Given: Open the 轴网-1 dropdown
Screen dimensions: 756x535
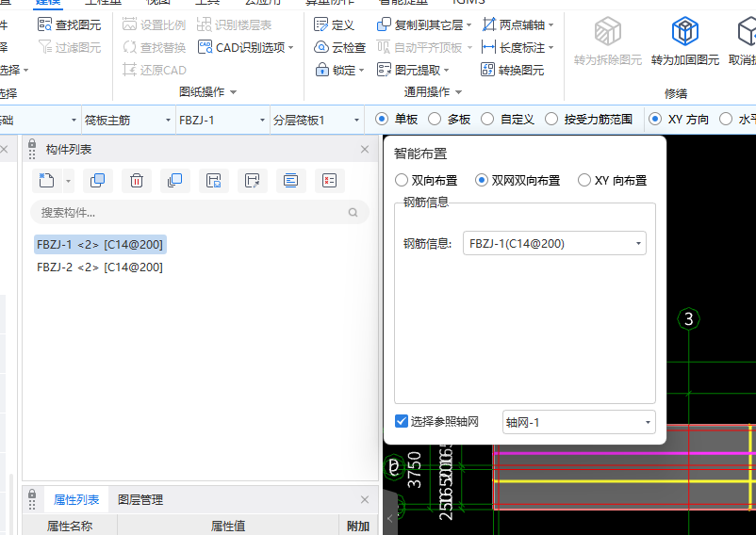Looking at the screenshot, I should pyautogui.click(x=579, y=422).
